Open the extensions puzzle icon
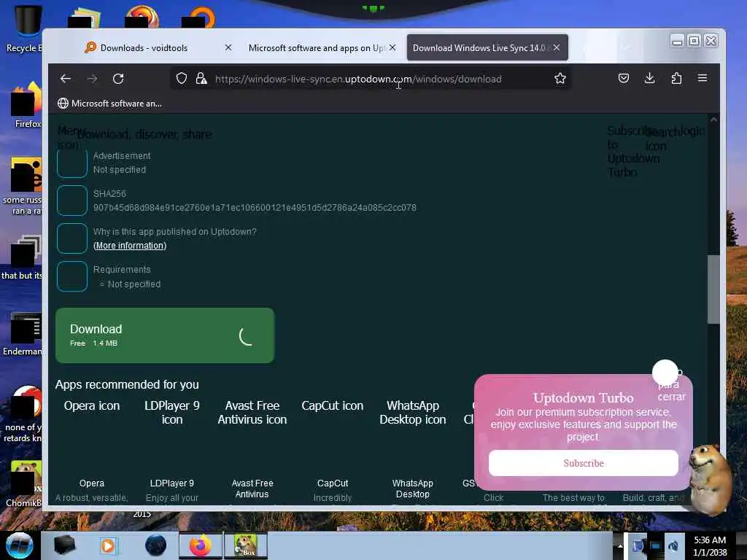The width and height of the screenshot is (747, 560). [676, 78]
